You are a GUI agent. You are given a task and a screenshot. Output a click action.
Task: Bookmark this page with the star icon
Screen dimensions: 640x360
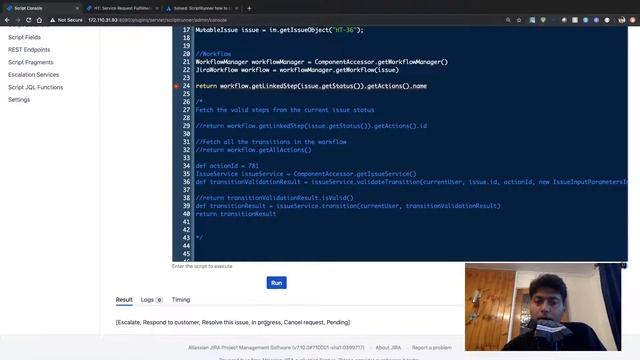tap(519, 20)
